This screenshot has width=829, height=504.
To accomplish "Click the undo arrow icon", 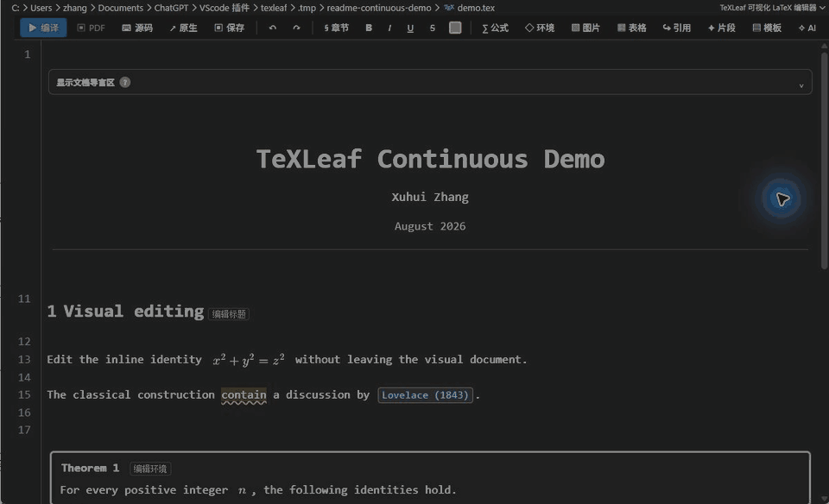I will click(272, 28).
